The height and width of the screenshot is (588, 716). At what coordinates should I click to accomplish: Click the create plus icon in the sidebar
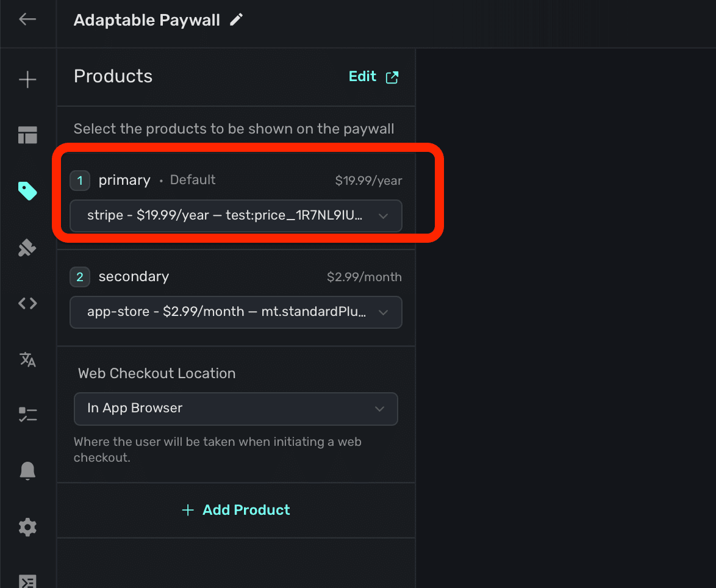[x=27, y=79]
